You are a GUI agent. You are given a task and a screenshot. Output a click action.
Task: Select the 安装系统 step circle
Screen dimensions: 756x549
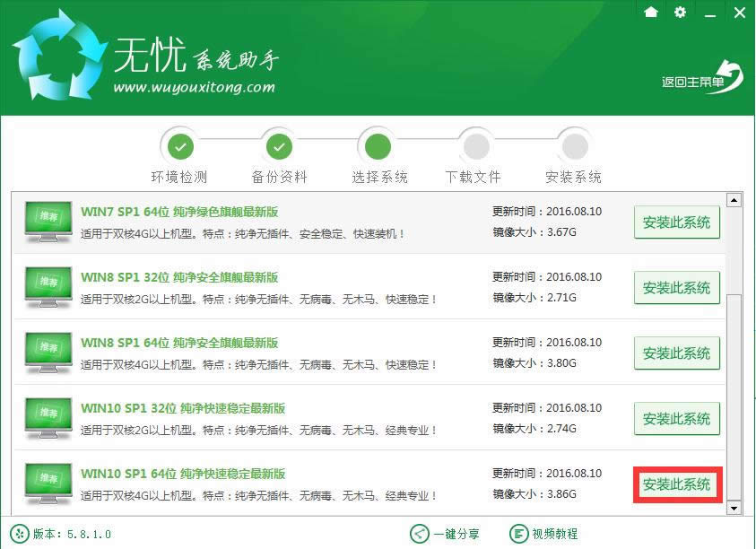[x=574, y=145]
